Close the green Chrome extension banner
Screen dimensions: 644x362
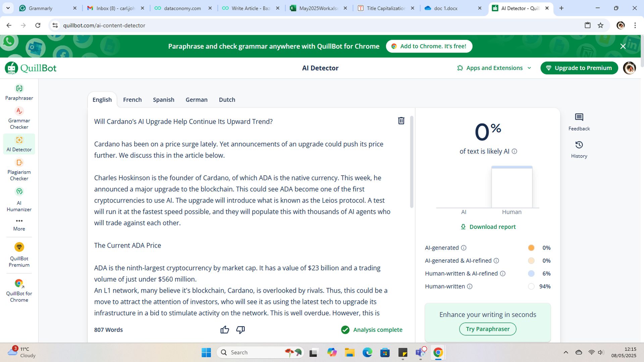click(623, 46)
